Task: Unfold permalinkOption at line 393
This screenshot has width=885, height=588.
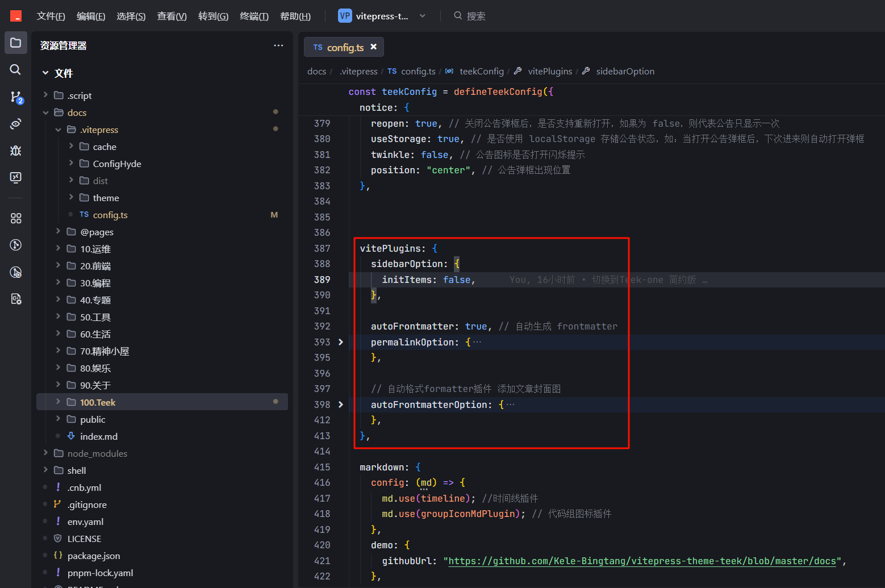Action: click(341, 342)
